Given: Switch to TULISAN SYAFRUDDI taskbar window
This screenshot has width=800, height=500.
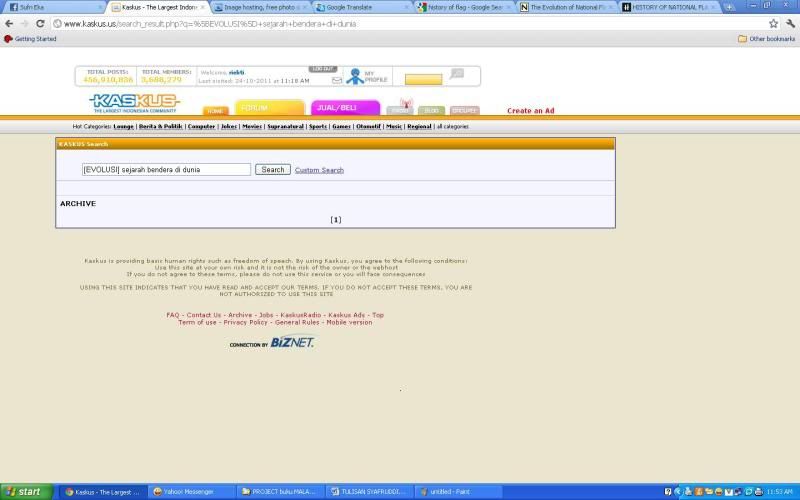Looking at the screenshot, I should (x=369, y=492).
